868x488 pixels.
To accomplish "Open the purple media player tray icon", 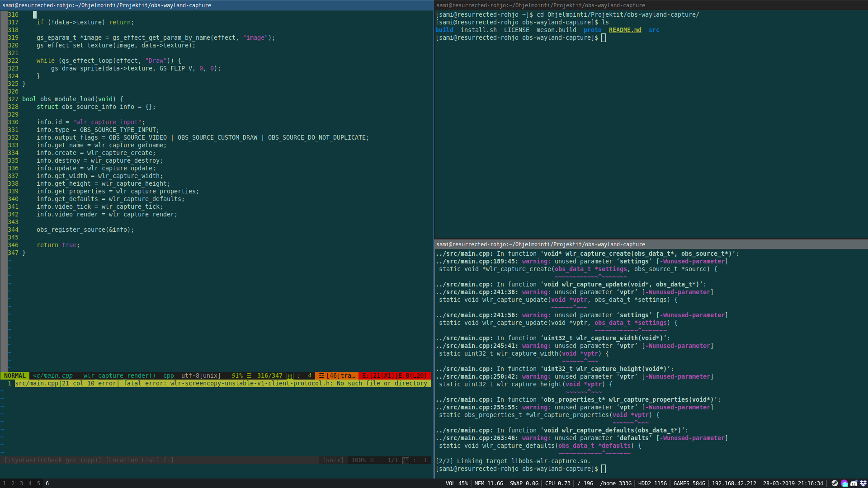I will click(x=844, y=483).
